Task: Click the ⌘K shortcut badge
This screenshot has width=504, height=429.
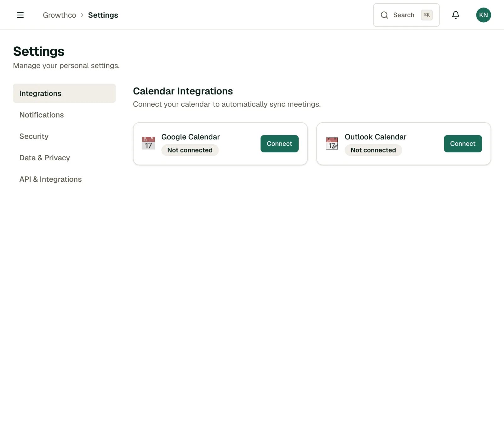Action: (427, 15)
